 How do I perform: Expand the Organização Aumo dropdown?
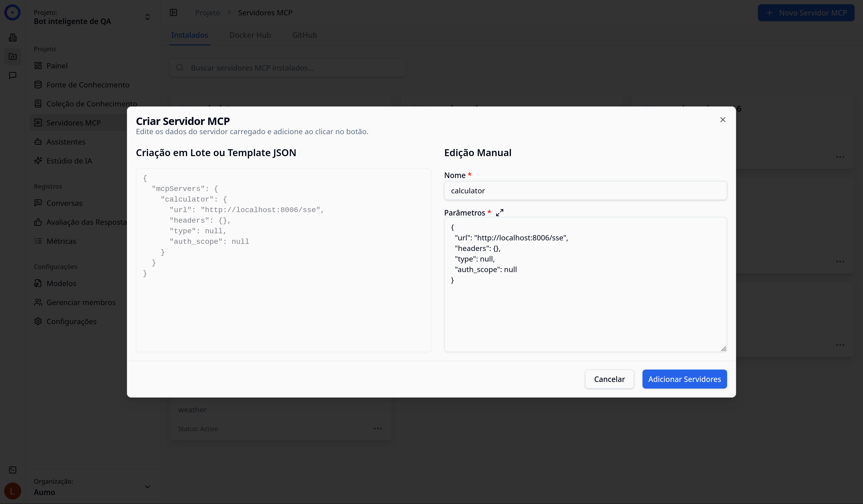(147, 487)
